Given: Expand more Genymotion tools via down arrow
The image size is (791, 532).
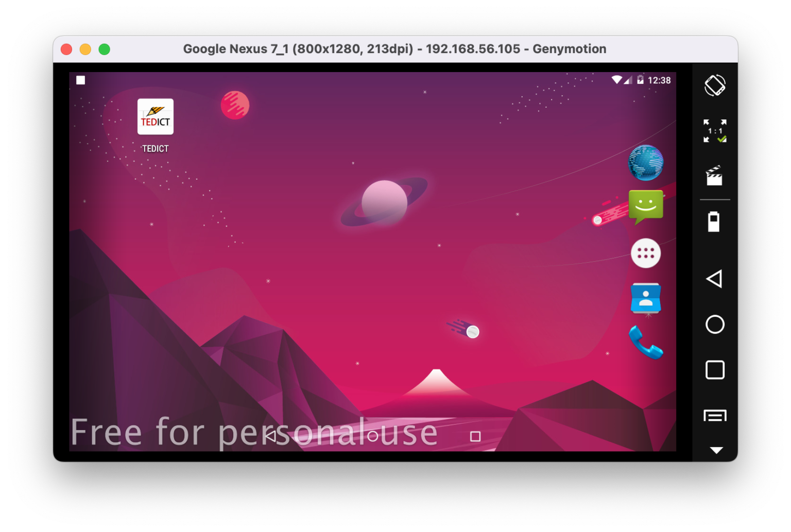Looking at the screenshot, I should [x=715, y=450].
